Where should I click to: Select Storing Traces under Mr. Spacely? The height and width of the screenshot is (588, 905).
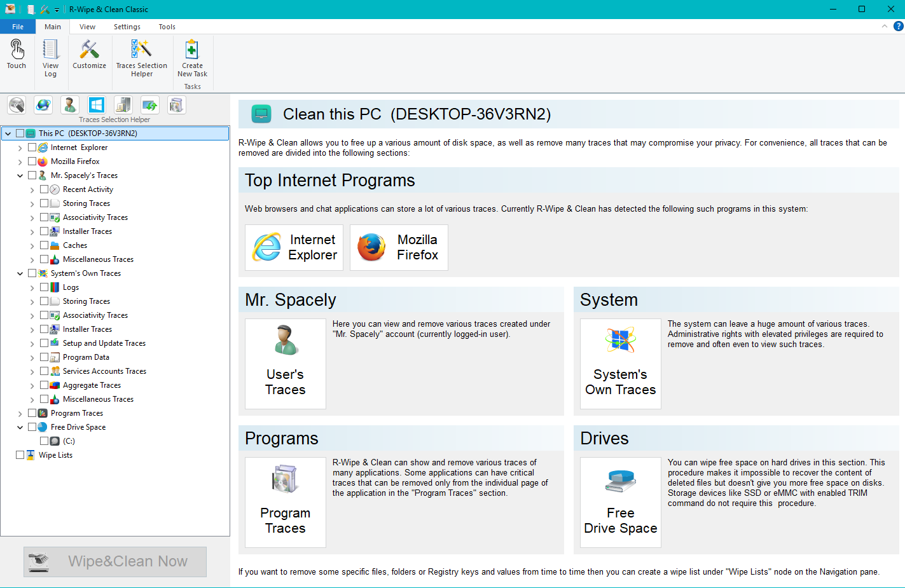coord(86,203)
